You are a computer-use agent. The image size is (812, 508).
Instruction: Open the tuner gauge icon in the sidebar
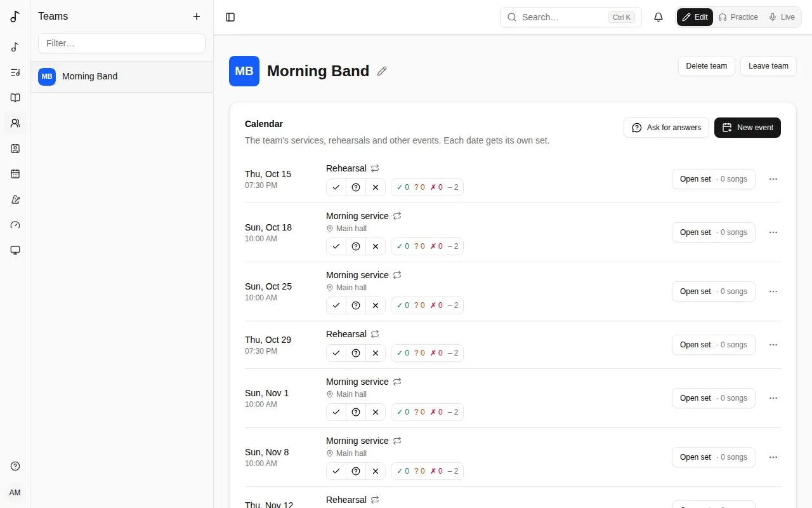click(x=15, y=225)
